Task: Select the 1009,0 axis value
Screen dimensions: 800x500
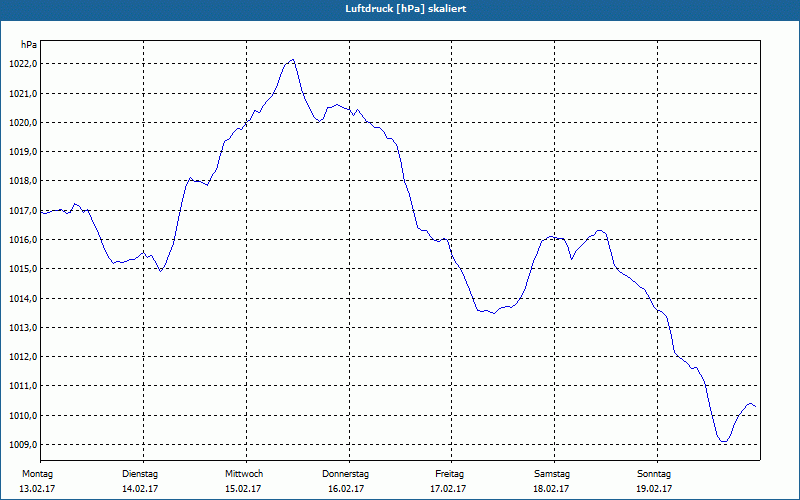Action: (23, 444)
